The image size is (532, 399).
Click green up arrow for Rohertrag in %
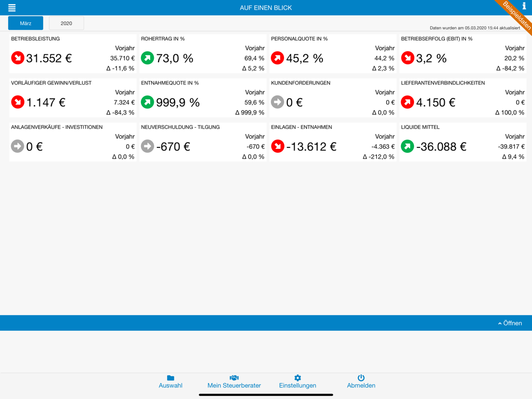point(147,57)
